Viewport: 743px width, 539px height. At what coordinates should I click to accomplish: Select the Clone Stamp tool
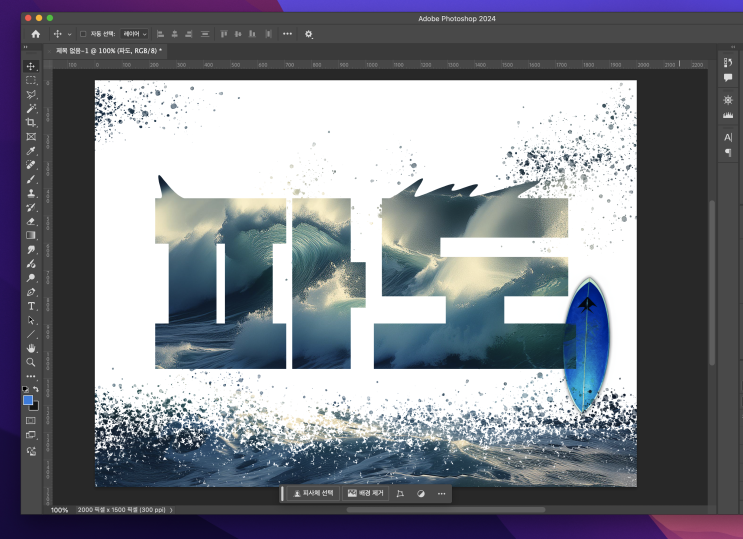(x=31, y=193)
